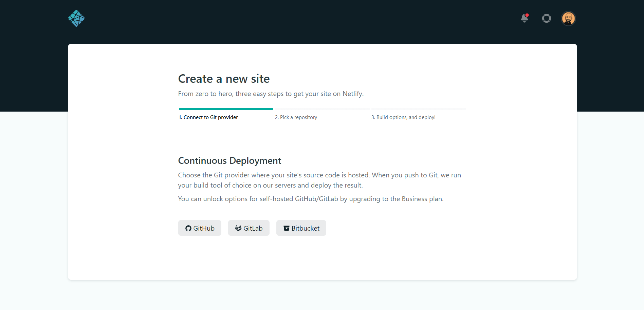Connect with the Bitbucket button

[x=301, y=228]
